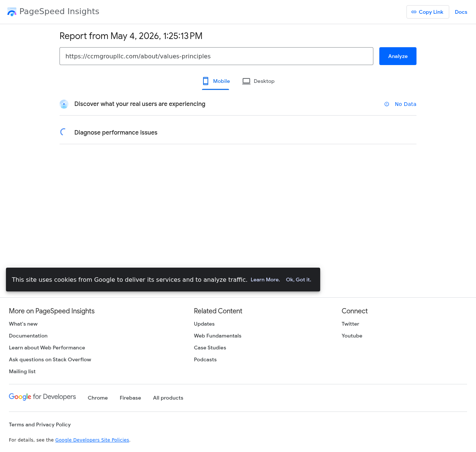The image size is (476, 452).
Task: Open the What's new link
Action: click(23, 324)
